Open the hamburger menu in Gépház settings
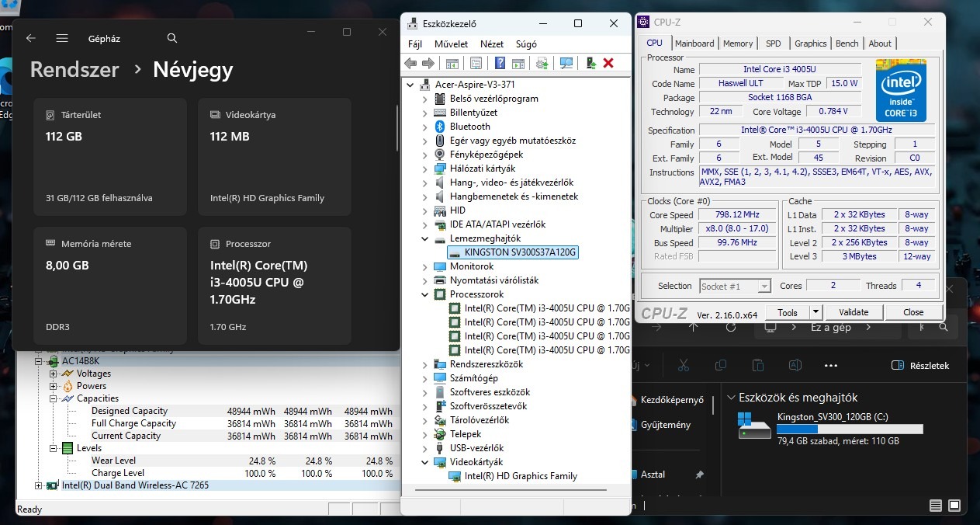 pos(62,38)
